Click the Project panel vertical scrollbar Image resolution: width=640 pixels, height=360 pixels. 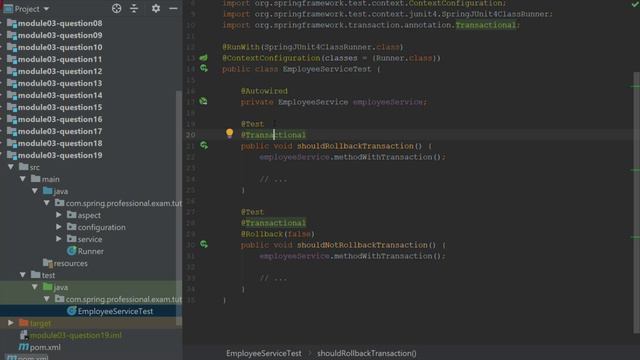[x=179, y=208]
